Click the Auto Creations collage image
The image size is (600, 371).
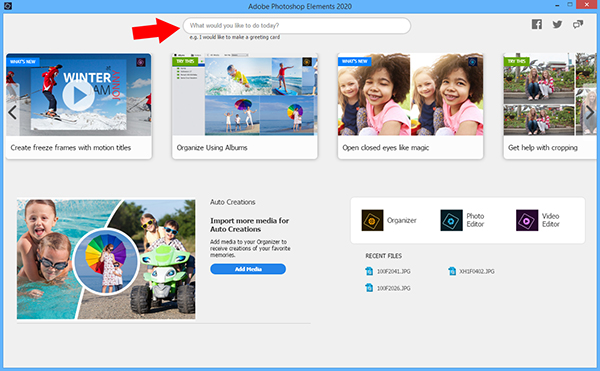point(106,259)
